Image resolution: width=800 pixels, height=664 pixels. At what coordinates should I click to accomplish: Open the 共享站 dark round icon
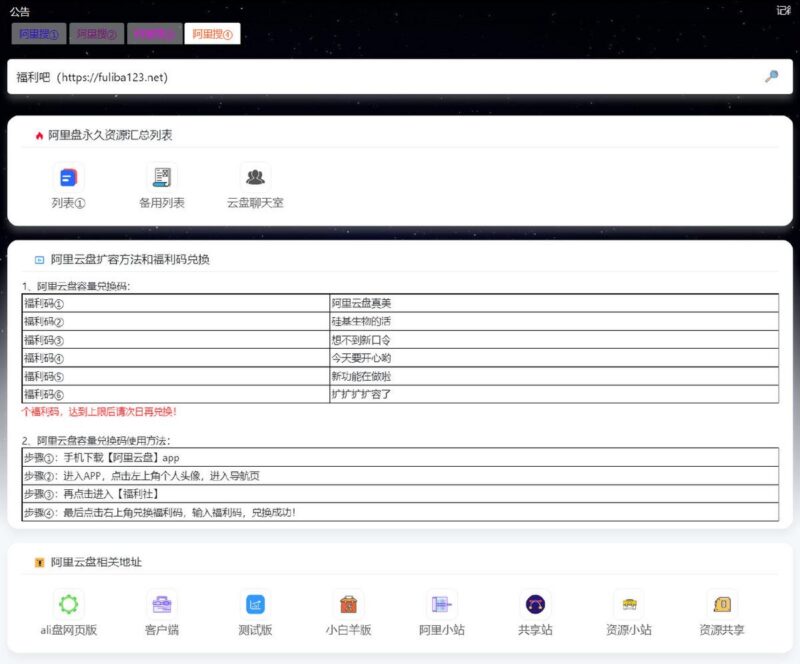535,604
